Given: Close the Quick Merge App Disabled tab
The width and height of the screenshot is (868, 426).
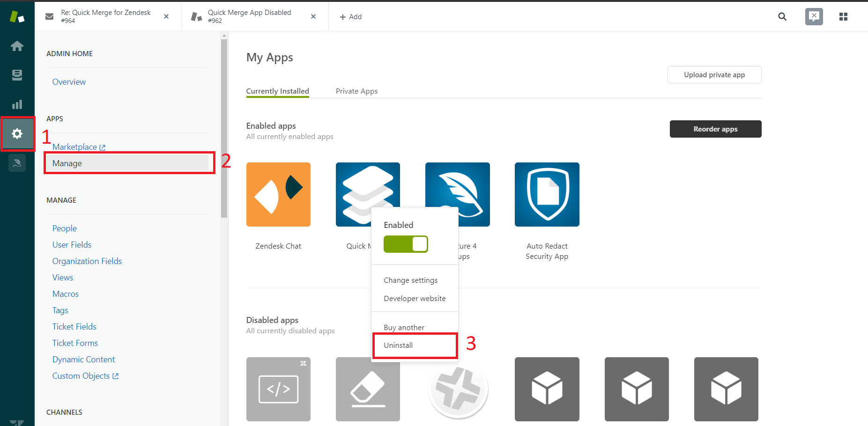Looking at the screenshot, I should point(313,16).
